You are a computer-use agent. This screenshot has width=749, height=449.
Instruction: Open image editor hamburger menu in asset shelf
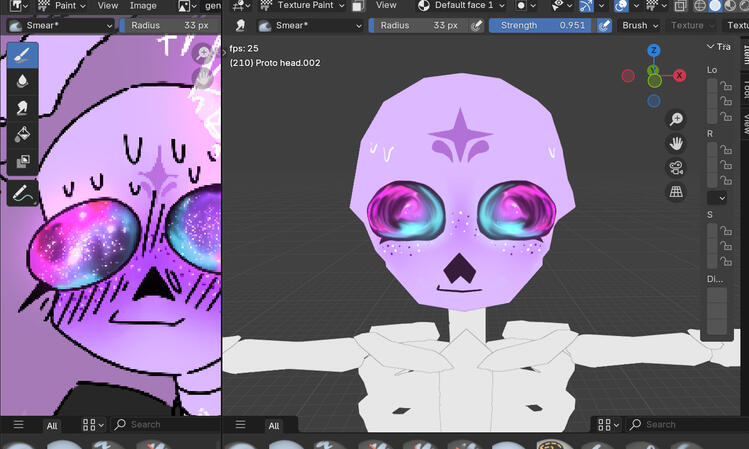(x=18, y=424)
